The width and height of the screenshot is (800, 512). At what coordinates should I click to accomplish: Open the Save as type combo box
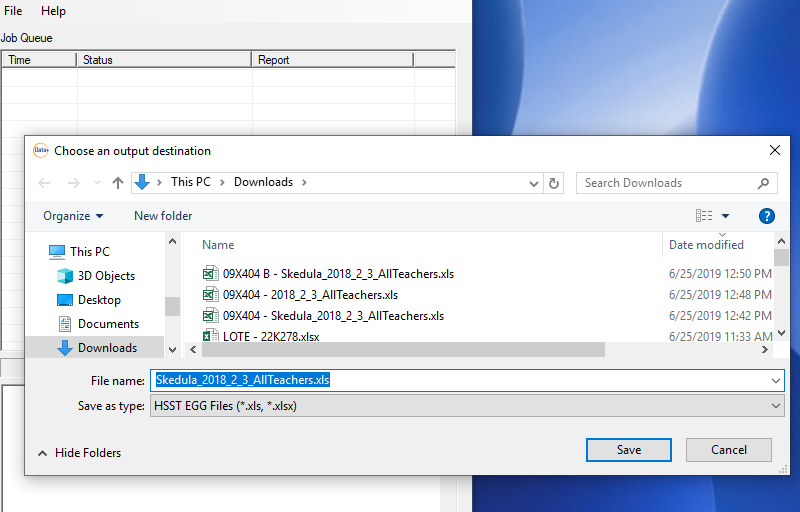[467, 406]
